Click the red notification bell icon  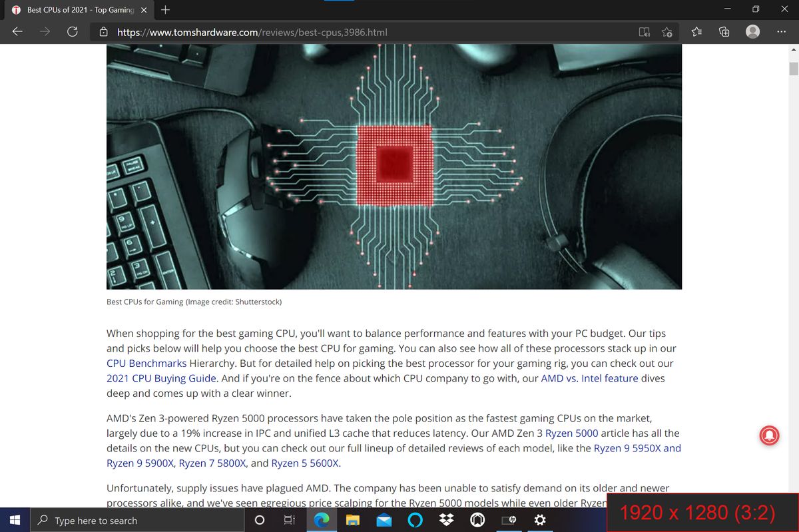pos(769,435)
